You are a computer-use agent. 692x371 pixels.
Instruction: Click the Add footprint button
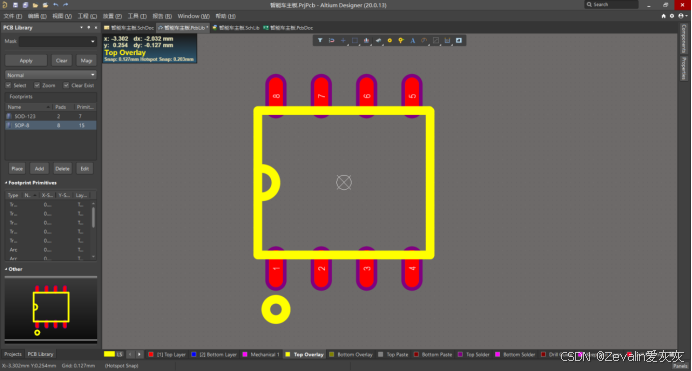tap(39, 169)
